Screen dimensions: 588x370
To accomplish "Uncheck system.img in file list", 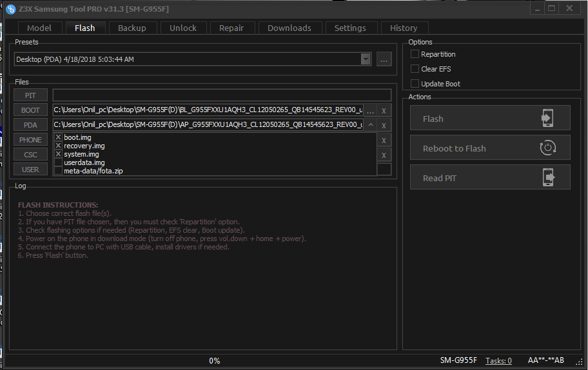I will tap(58, 154).
